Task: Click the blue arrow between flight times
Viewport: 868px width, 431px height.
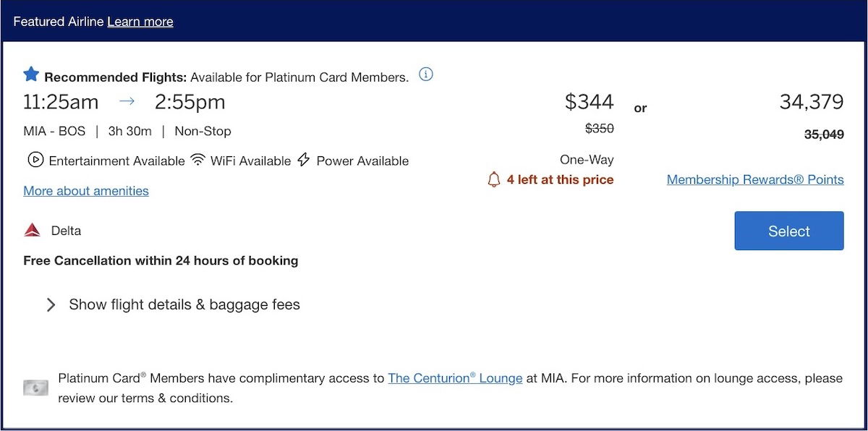Action: pos(127,102)
